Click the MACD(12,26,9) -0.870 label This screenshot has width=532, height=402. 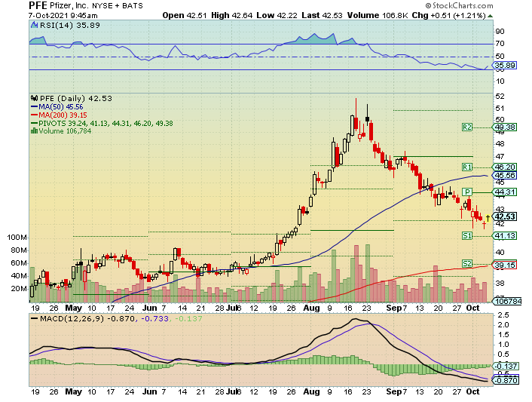[87, 319]
